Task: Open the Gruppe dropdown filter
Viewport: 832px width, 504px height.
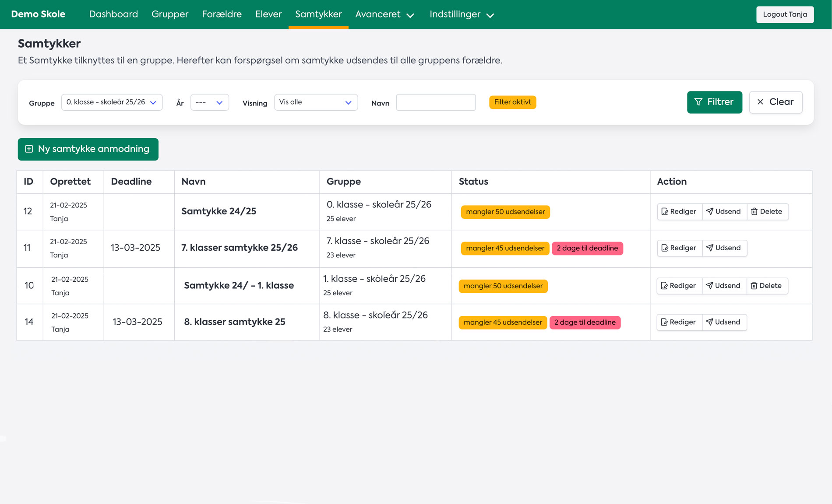Action: (x=112, y=102)
